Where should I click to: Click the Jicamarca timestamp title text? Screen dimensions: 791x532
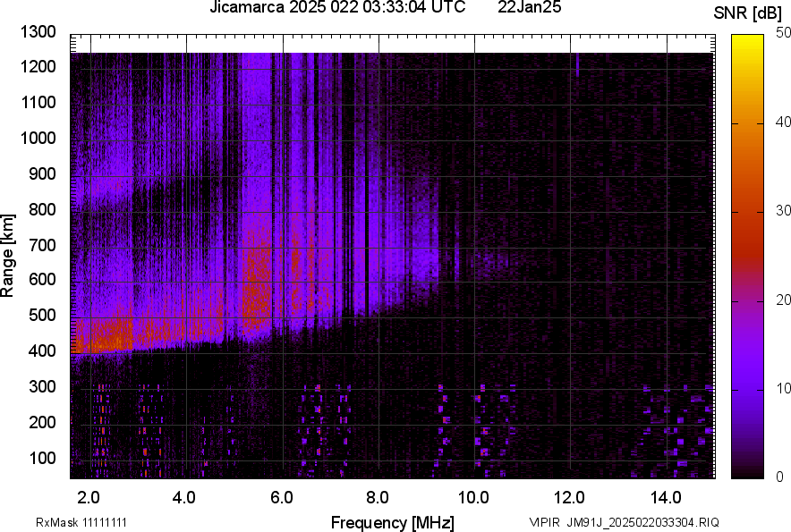[x=336, y=8]
